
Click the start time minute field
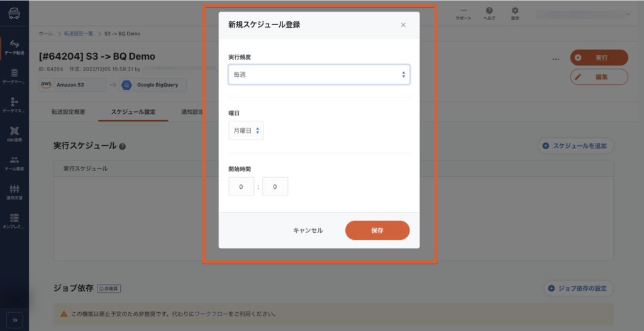pos(275,187)
